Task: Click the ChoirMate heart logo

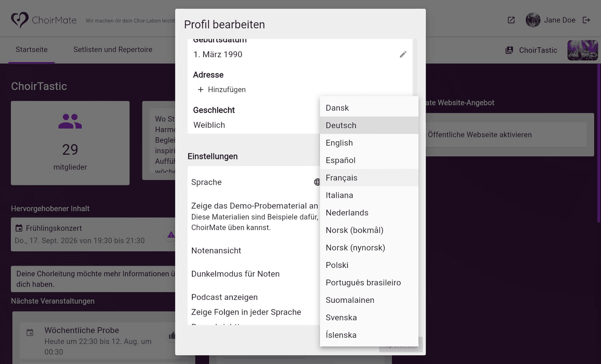Action: (20, 20)
